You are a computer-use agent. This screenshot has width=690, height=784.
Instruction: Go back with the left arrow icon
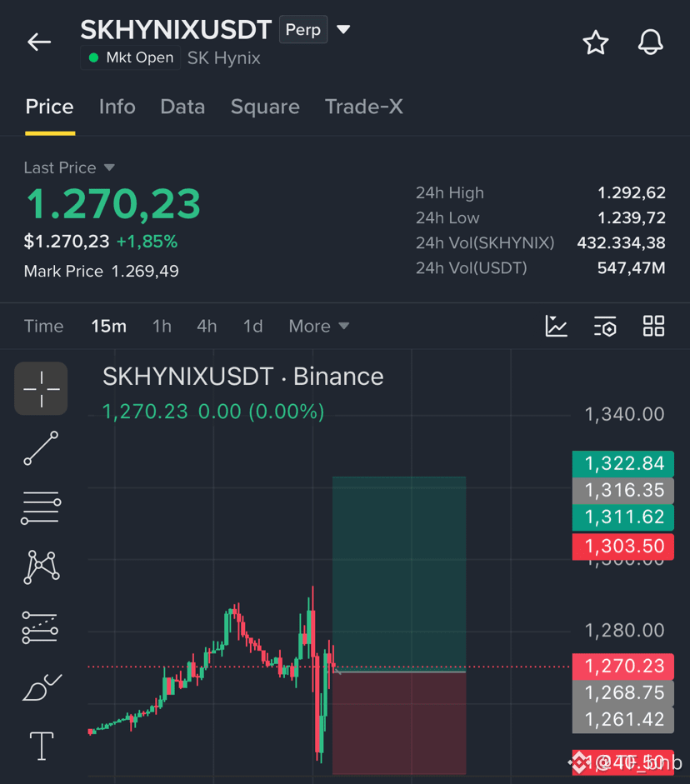(39, 42)
